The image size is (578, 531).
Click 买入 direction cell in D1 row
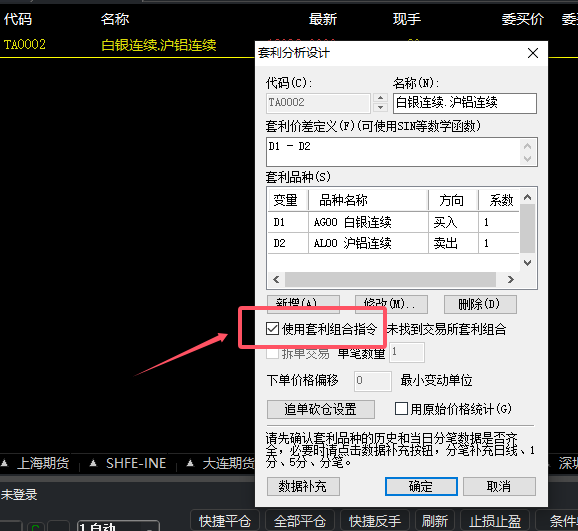coord(453,222)
